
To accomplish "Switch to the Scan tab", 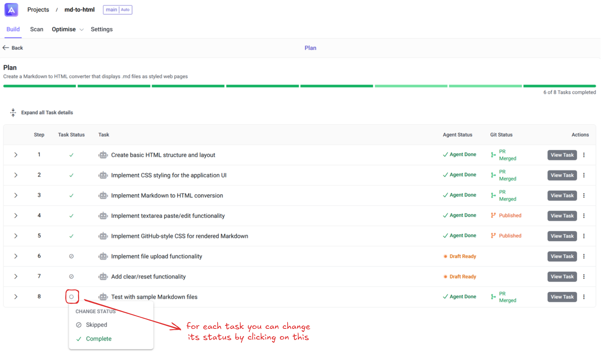I will [x=37, y=29].
